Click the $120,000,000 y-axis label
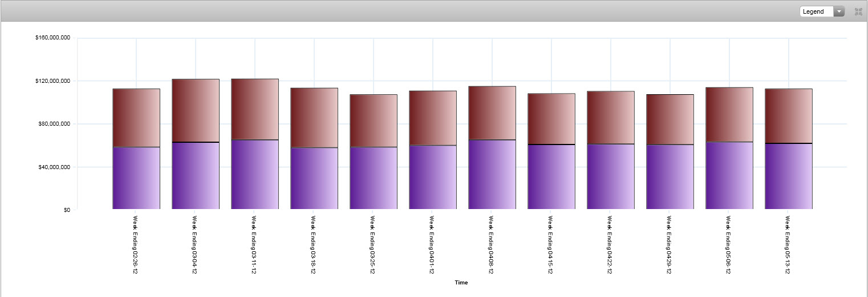868x297 pixels. [x=52, y=81]
